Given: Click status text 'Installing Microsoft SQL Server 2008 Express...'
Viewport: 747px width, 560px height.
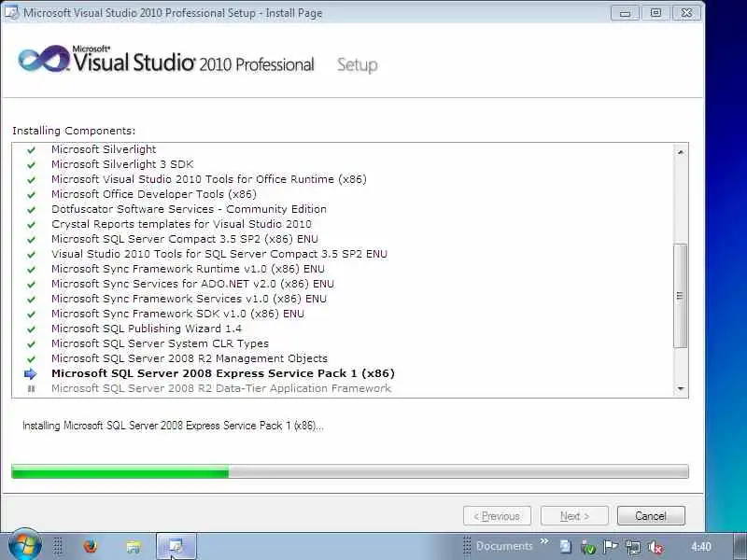Looking at the screenshot, I should pos(173,426).
